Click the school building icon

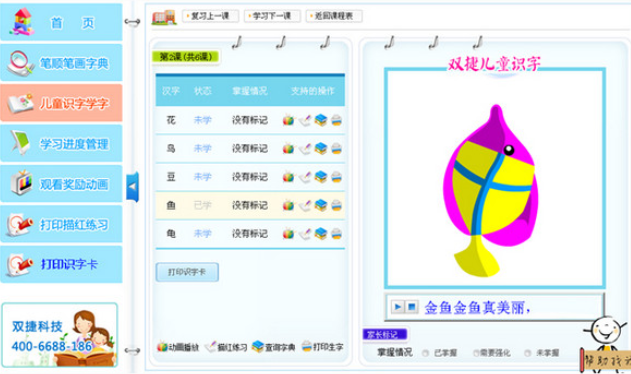coord(164,17)
